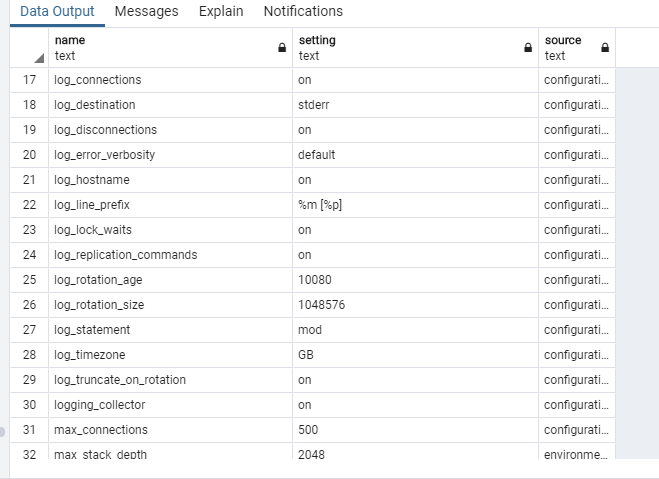659x479 pixels.
Task: Open the Explain tab
Action: [221, 12]
